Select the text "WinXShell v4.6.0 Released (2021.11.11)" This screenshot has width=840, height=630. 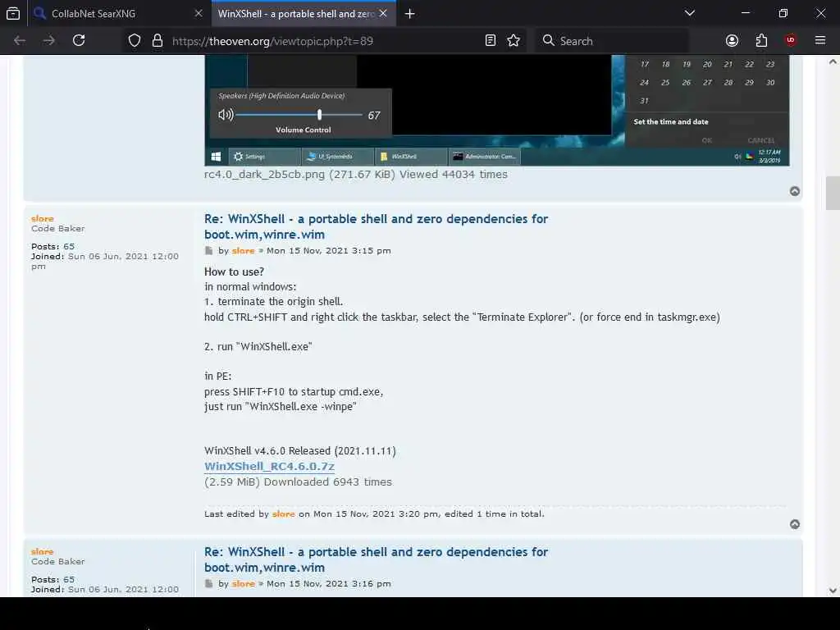pyautogui.click(x=300, y=451)
